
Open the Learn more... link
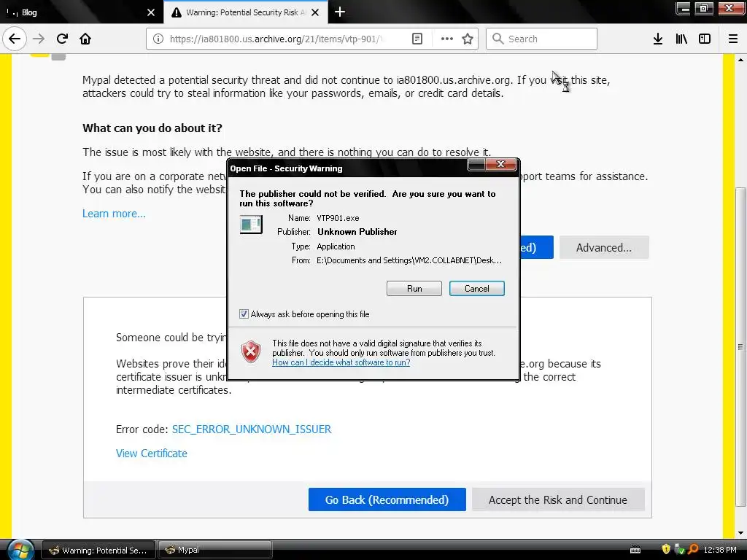pyautogui.click(x=114, y=214)
